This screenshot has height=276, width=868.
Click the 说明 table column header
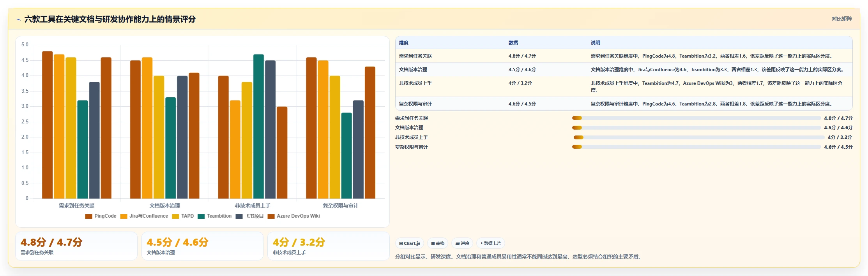pos(596,43)
